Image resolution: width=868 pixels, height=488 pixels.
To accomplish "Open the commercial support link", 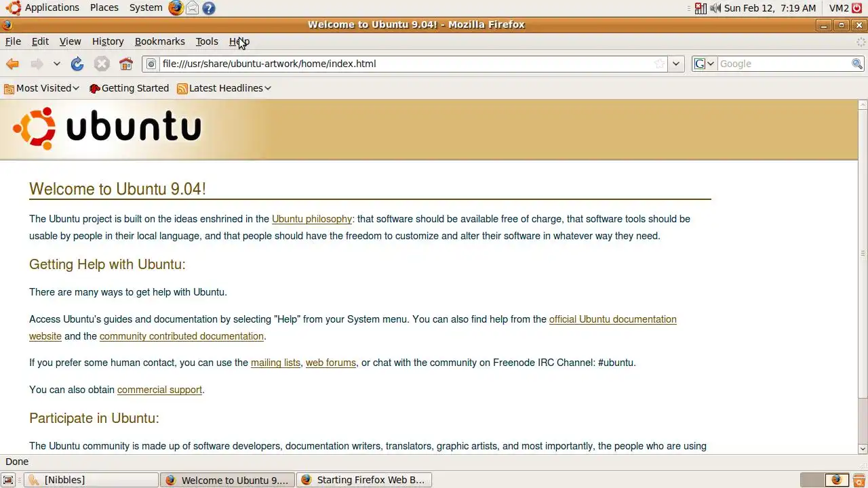I will click(159, 390).
